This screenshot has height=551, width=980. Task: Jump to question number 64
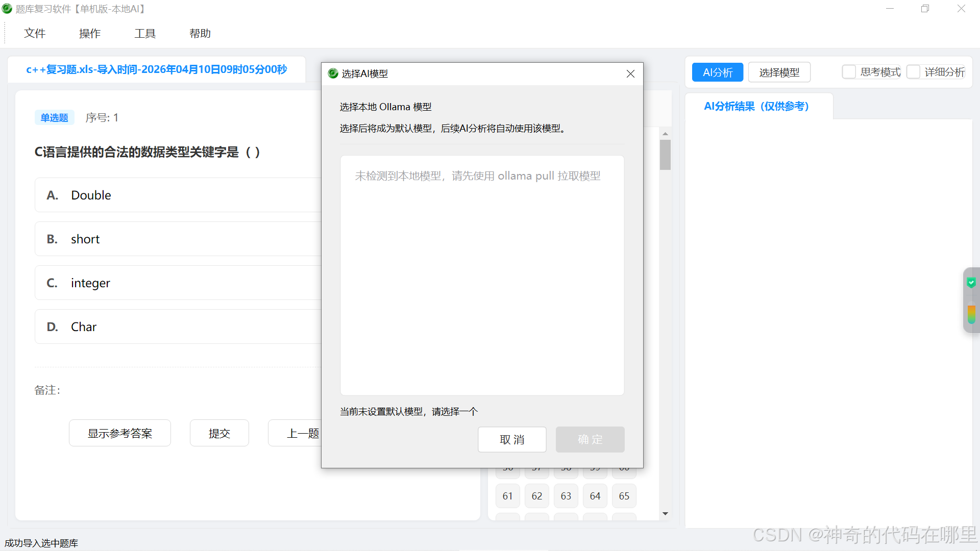click(595, 496)
